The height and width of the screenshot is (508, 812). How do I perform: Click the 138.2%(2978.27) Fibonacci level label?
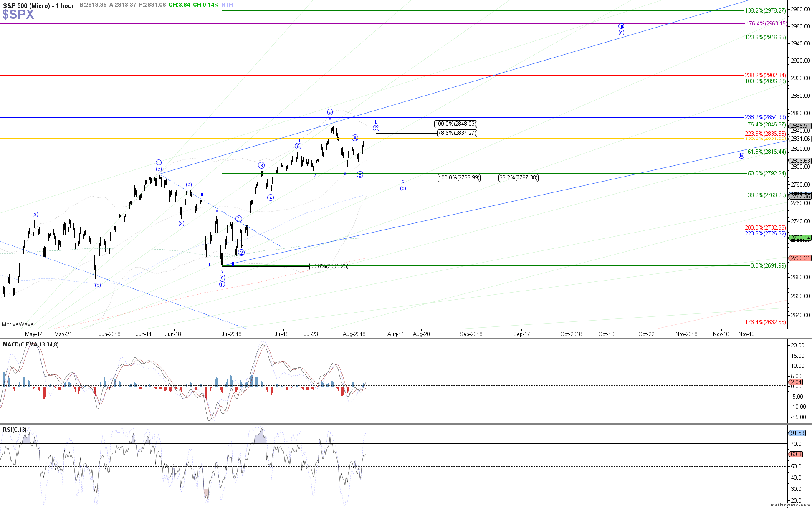[x=765, y=11]
